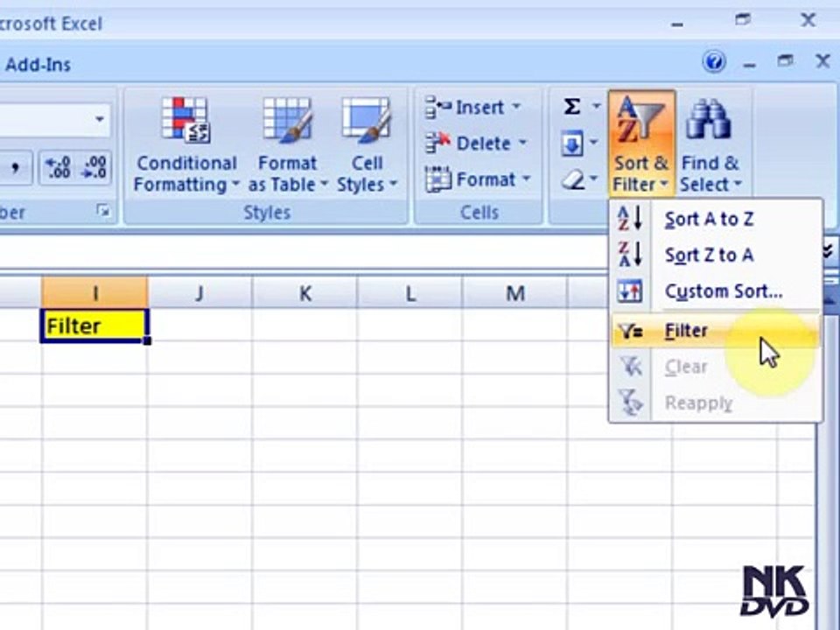Click the Decrease Decimal icon
Screen dimensions: 840x630
pos(94,168)
